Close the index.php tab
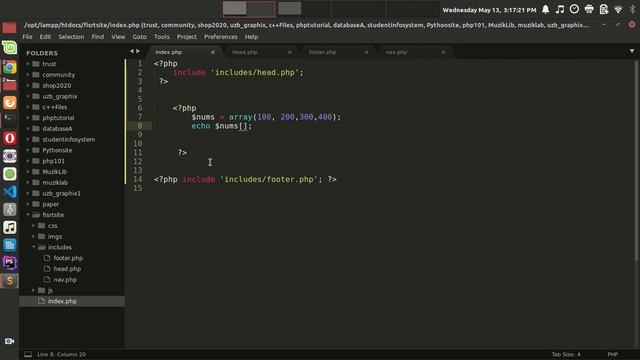 point(213,52)
